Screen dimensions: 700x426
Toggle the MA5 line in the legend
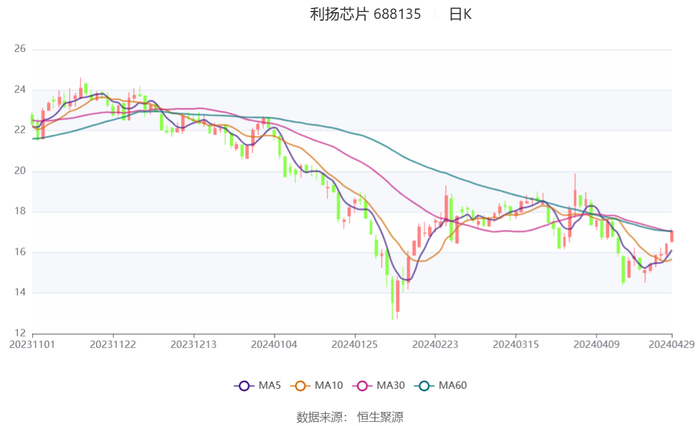click(257, 385)
